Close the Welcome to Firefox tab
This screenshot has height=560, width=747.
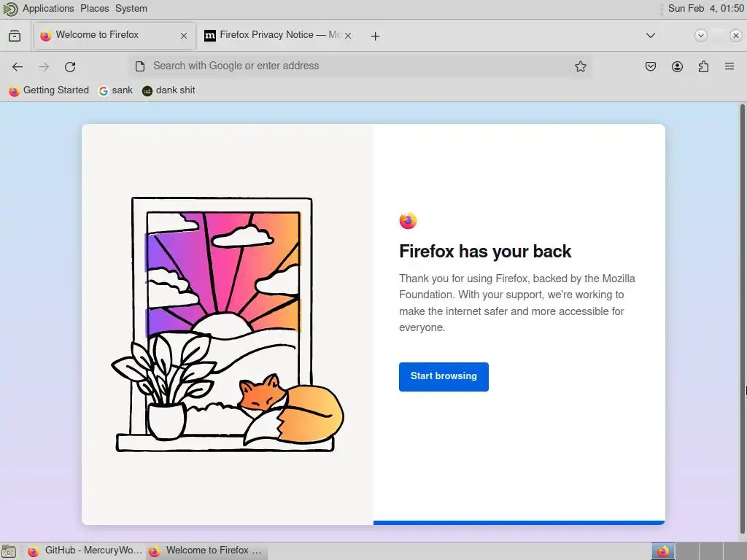183,36
